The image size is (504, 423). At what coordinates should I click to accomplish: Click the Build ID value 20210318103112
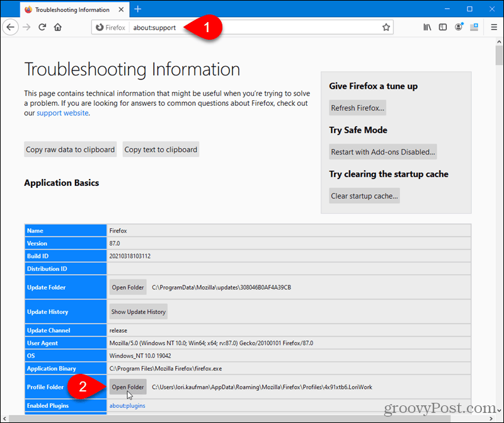[x=130, y=256]
